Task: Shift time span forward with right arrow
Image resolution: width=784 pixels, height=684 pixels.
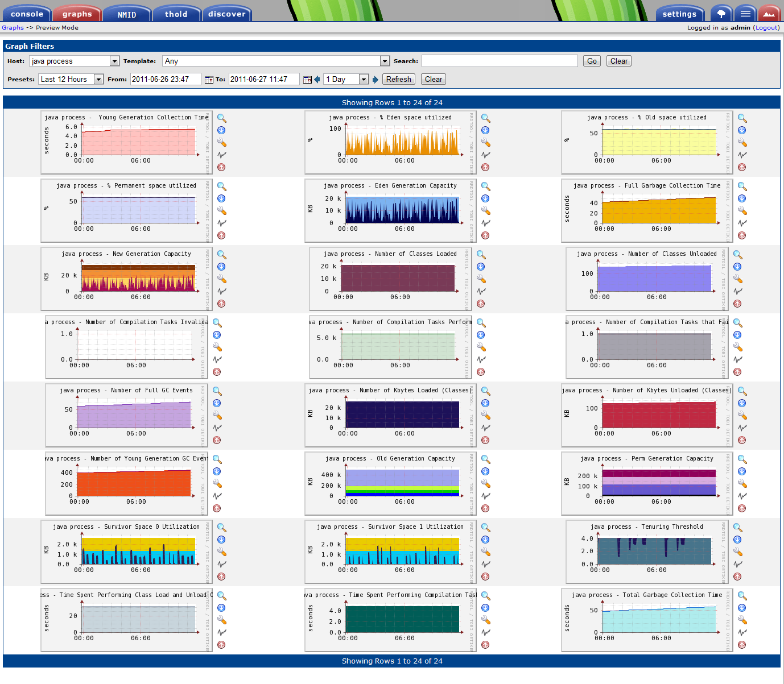Action: pos(376,80)
